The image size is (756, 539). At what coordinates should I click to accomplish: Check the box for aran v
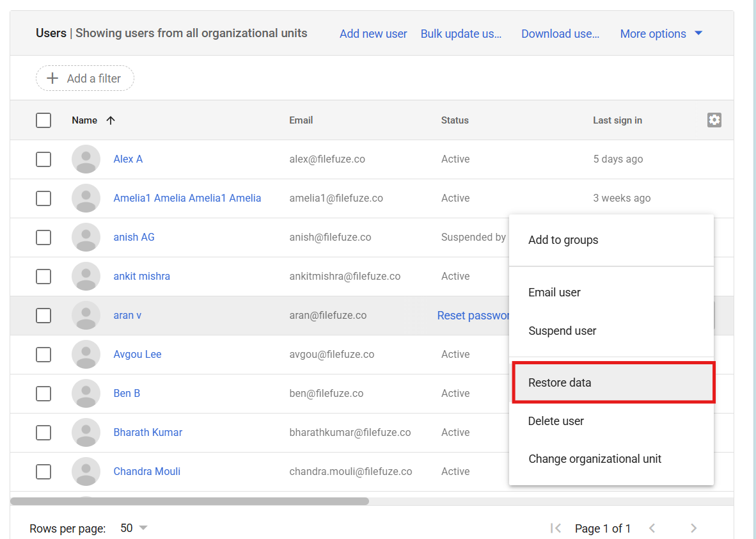click(x=43, y=315)
